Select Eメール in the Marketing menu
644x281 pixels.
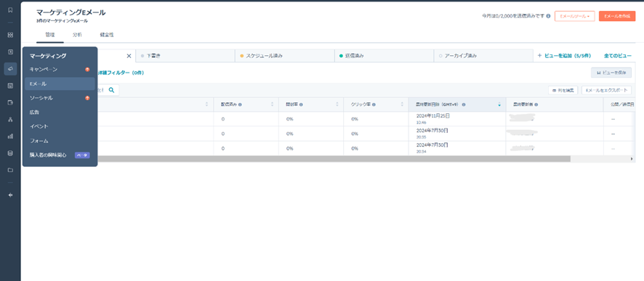[x=60, y=84]
